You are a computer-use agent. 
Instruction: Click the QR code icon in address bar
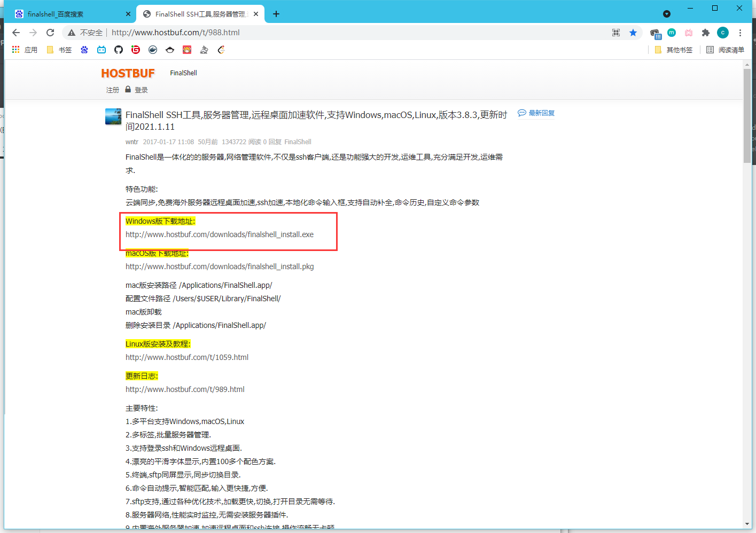pos(616,33)
